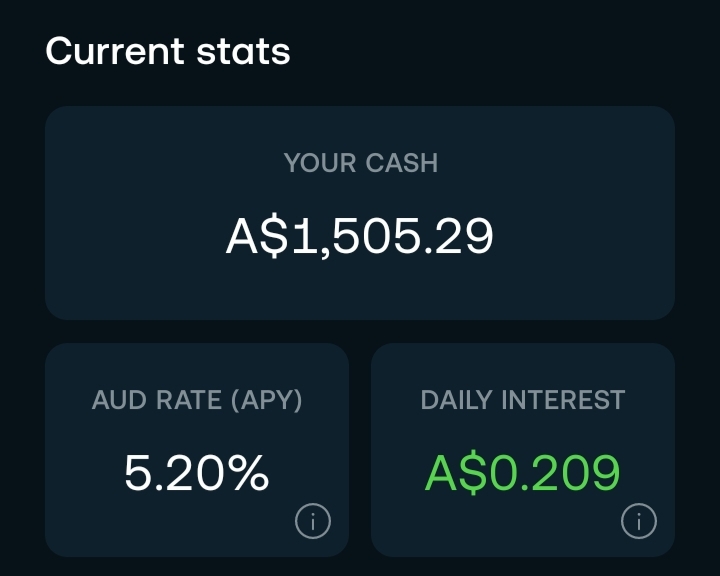Open the info icon for daily interest
Screen dimensions: 720x576
click(639, 521)
